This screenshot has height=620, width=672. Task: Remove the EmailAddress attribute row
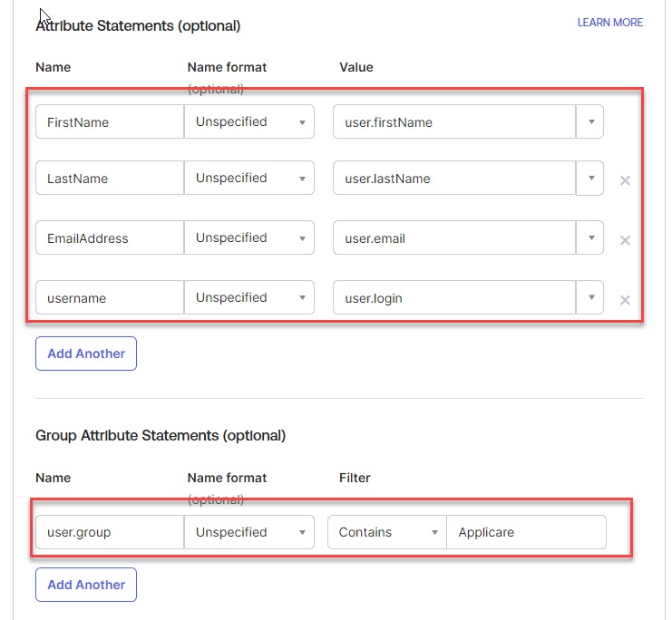[x=625, y=240]
